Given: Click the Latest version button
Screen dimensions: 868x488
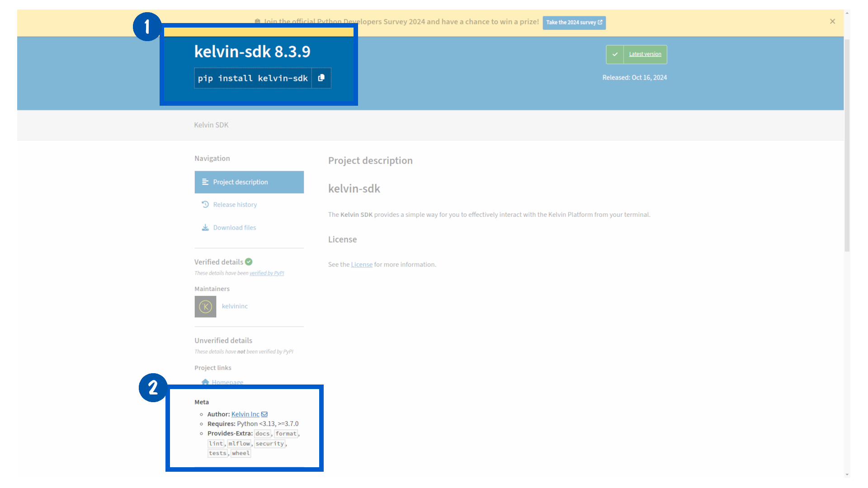Looking at the screenshot, I should pos(645,54).
